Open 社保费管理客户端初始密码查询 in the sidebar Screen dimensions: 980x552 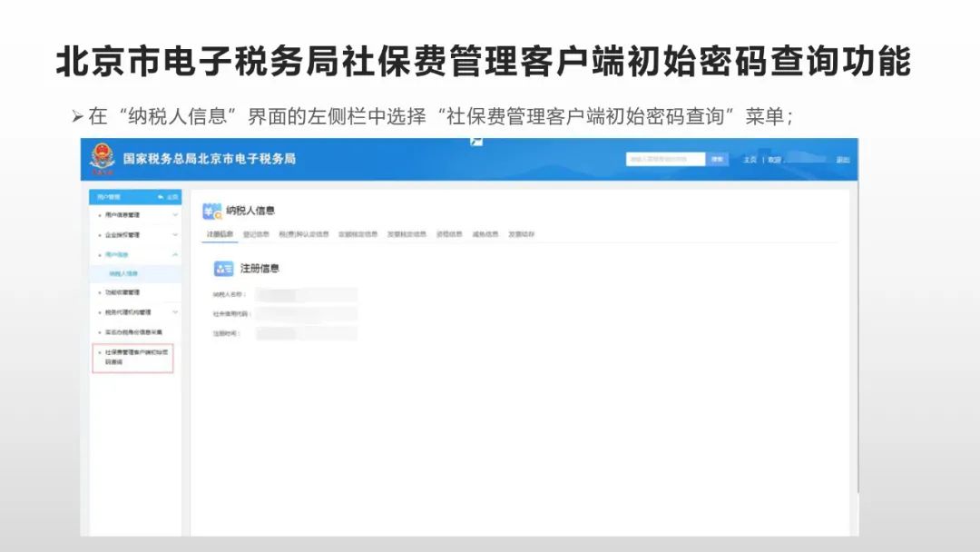pyautogui.click(x=133, y=358)
